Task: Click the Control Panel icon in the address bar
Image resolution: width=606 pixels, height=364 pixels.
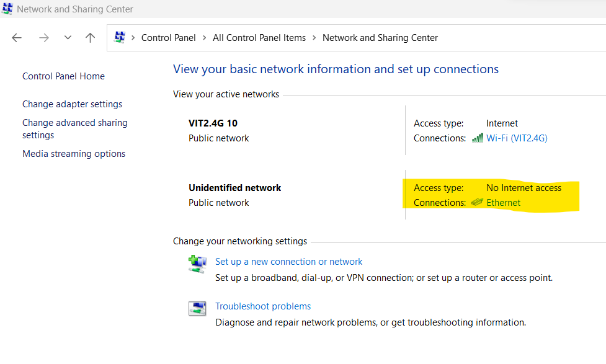Action: (120, 37)
